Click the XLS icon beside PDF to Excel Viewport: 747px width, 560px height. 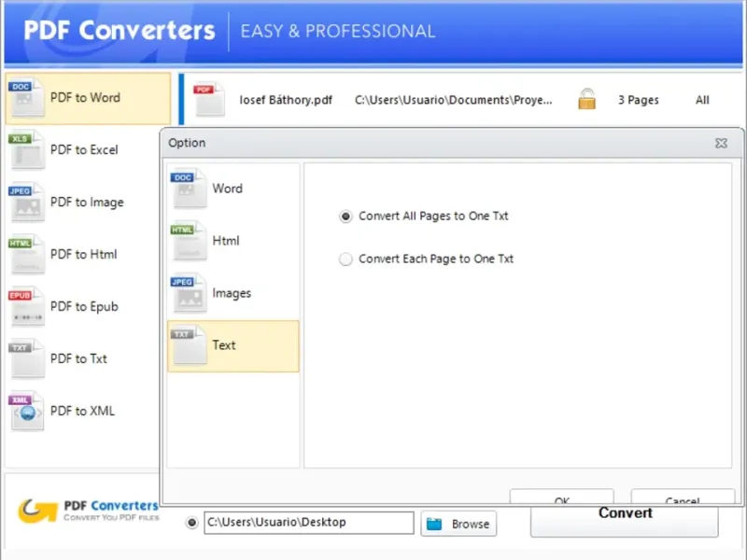pyautogui.click(x=26, y=150)
